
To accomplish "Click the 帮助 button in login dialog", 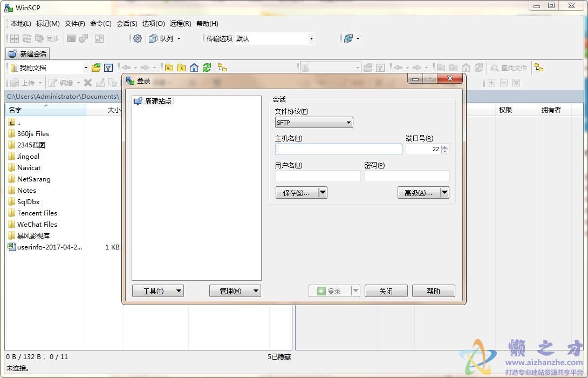I will [x=433, y=291].
